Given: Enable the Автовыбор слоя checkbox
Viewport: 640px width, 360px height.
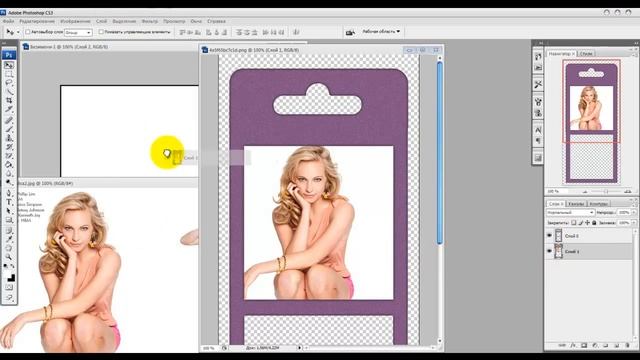Looking at the screenshot, I should pos(28,32).
